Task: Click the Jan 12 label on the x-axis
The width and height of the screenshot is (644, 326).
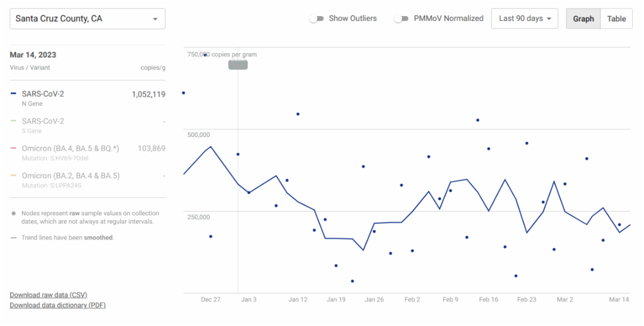Action: [298, 300]
